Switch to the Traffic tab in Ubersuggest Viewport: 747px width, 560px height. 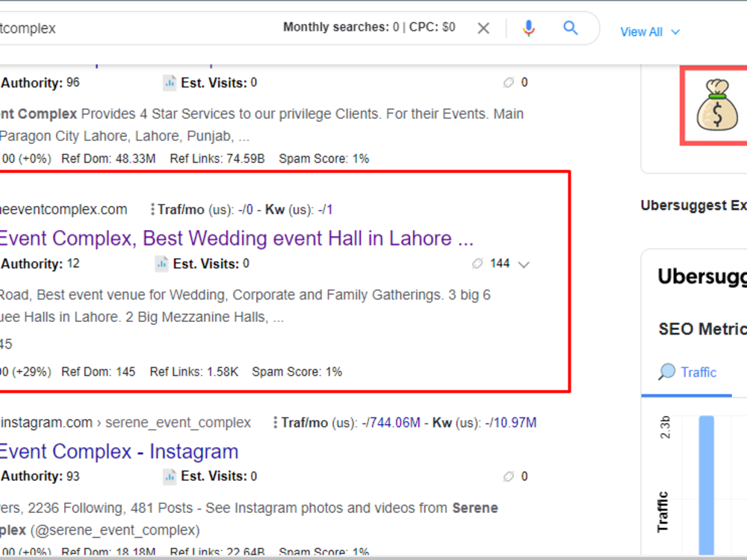point(687,373)
